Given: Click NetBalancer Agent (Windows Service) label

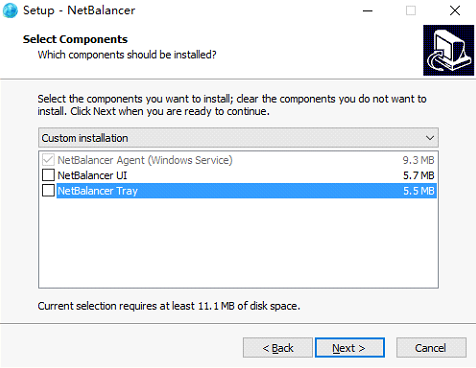Looking at the screenshot, I should pos(145,160).
